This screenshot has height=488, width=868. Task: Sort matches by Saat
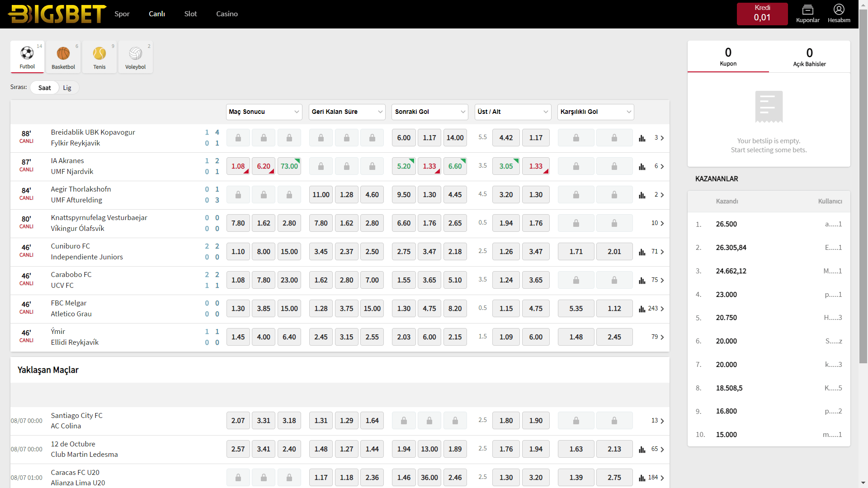44,88
